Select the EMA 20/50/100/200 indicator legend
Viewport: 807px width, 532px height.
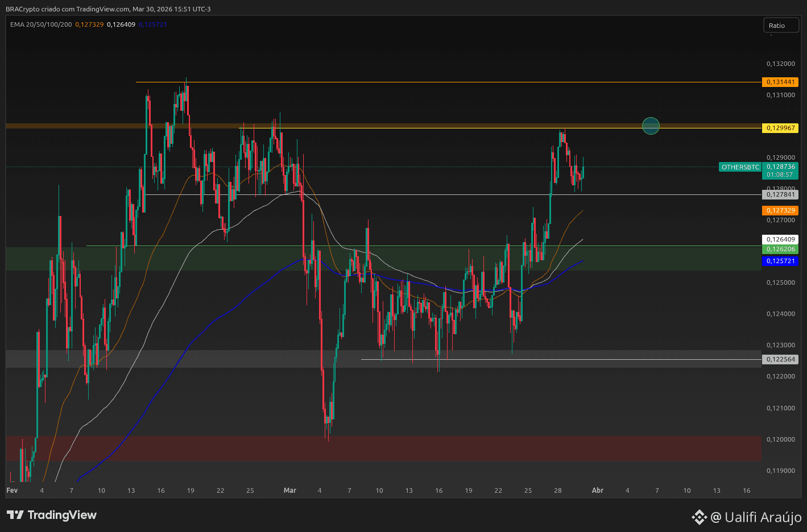pyautogui.click(x=41, y=24)
